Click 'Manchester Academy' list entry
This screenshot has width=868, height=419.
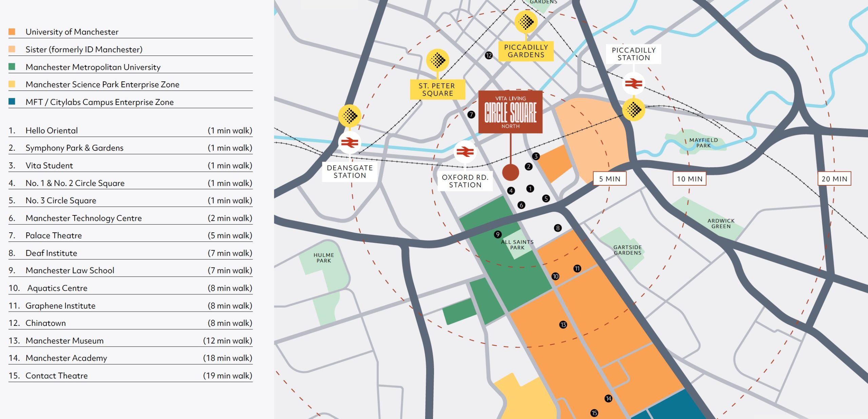[x=66, y=358]
